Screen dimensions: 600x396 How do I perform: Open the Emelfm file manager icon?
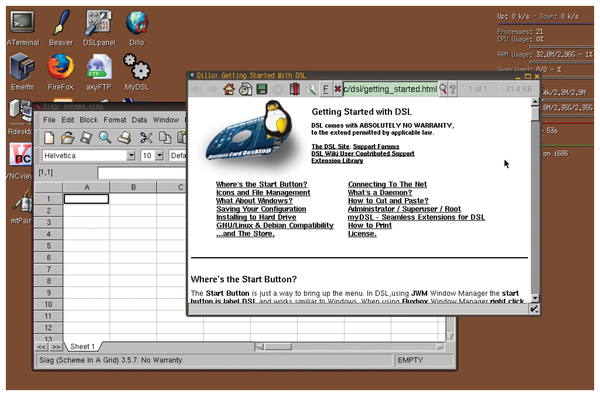[x=22, y=72]
